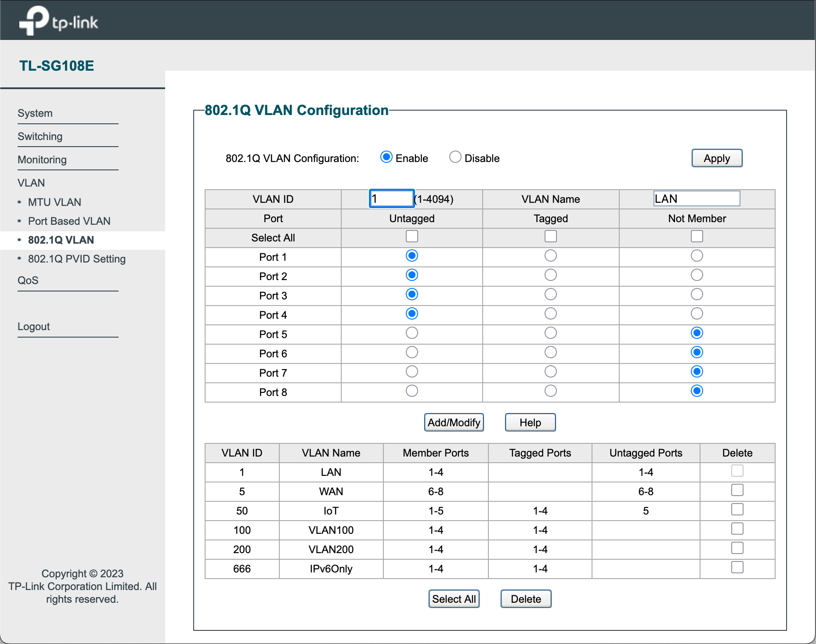Viewport: 816px width, 644px height.
Task: Set Port 8 to Not Member
Action: click(x=697, y=391)
